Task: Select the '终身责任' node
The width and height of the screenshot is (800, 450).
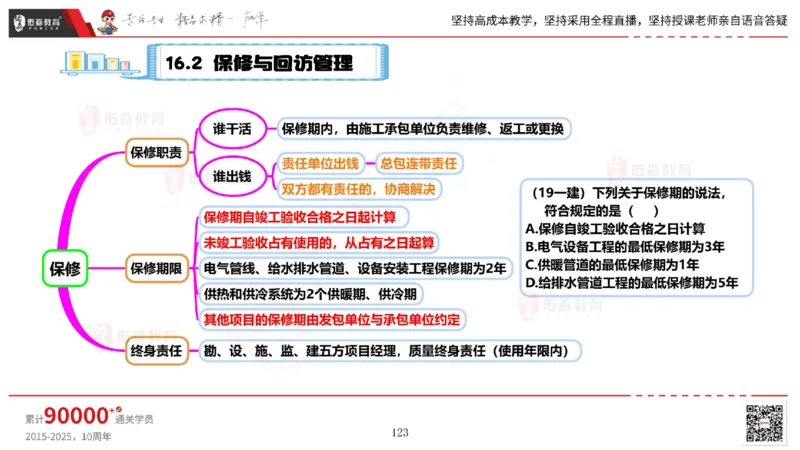Action: coord(156,351)
